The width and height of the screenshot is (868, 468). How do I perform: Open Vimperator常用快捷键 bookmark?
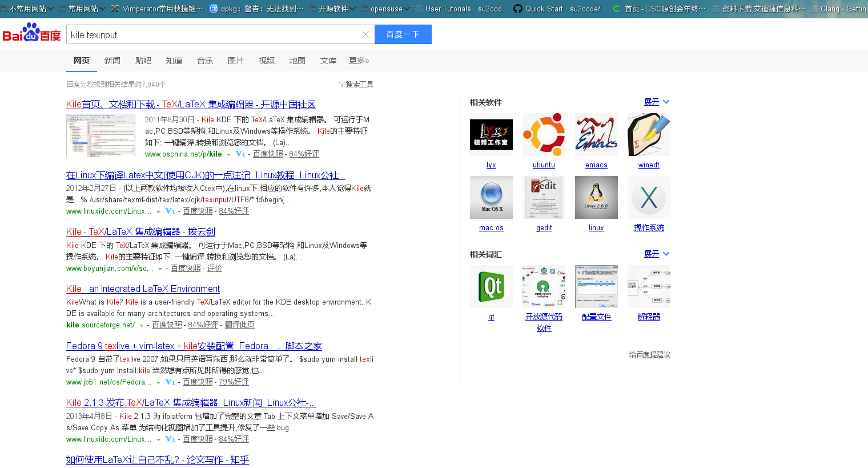(x=157, y=9)
